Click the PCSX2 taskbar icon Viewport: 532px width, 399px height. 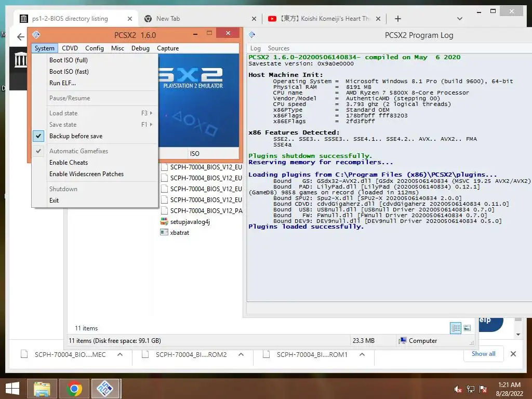(x=105, y=389)
